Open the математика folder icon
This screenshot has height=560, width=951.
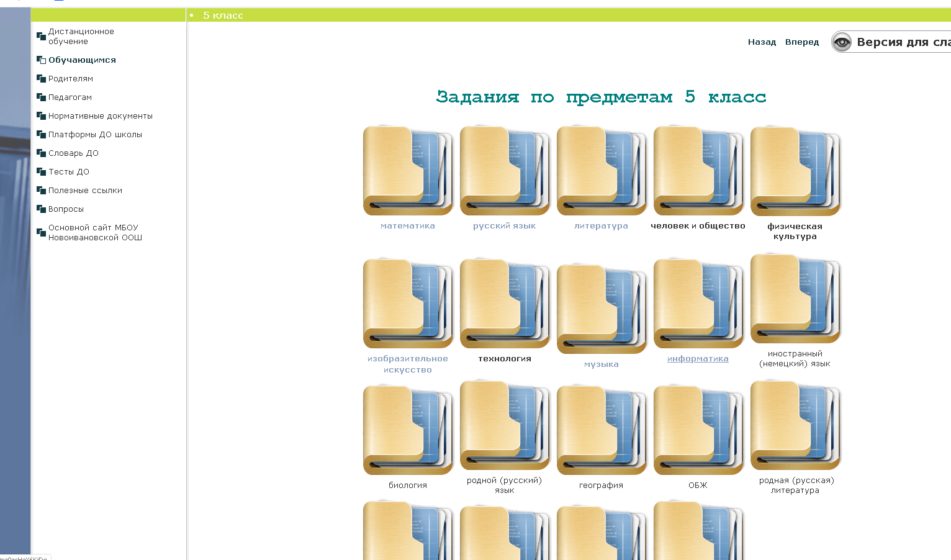pyautogui.click(x=408, y=170)
